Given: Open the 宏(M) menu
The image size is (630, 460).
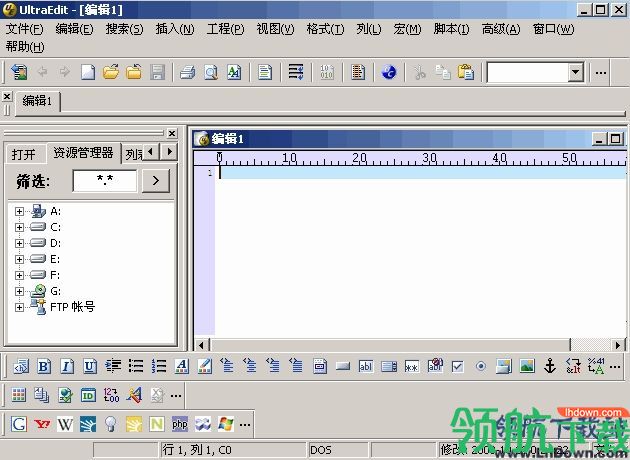Looking at the screenshot, I should tap(407, 29).
